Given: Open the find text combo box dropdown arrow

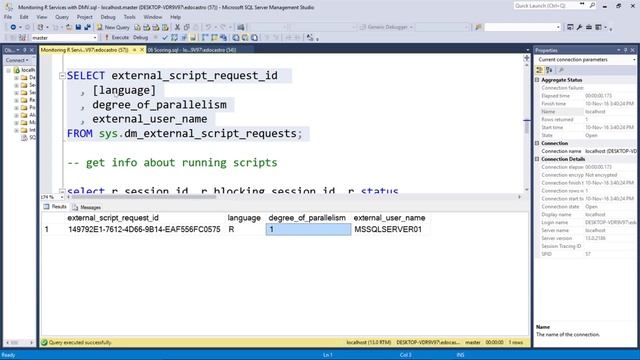Looking at the screenshot, I should [x=558, y=27].
